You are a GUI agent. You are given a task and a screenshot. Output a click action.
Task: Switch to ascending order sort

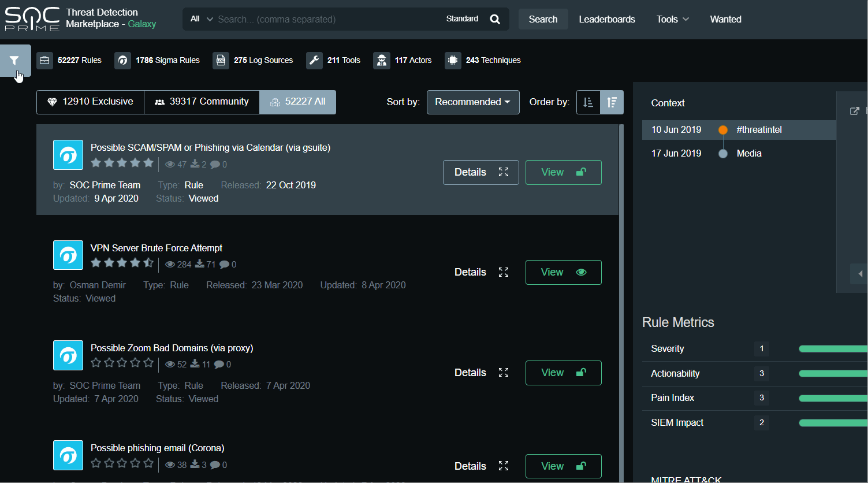point(588,102)
